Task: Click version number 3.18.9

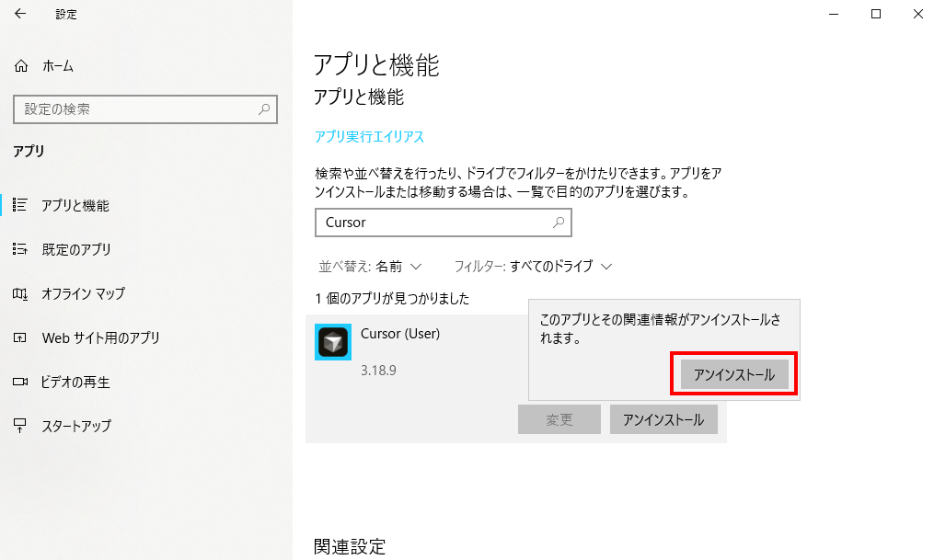Action: (x=378, y=371)
